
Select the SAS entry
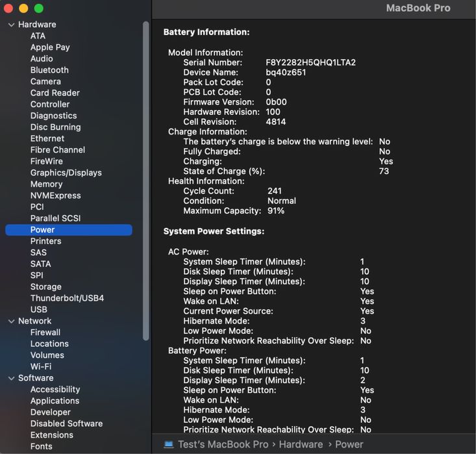[x=38, y=253]
